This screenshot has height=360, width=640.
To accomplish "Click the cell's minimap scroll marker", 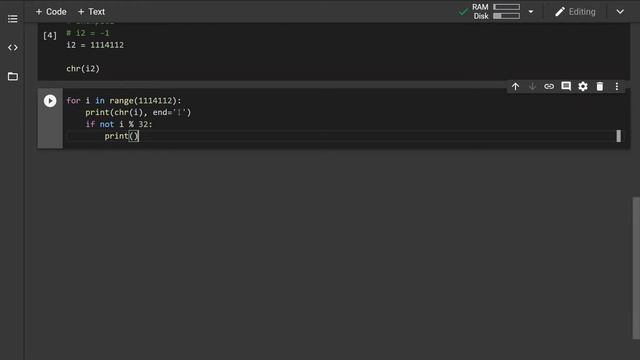I will pos(618,136).
